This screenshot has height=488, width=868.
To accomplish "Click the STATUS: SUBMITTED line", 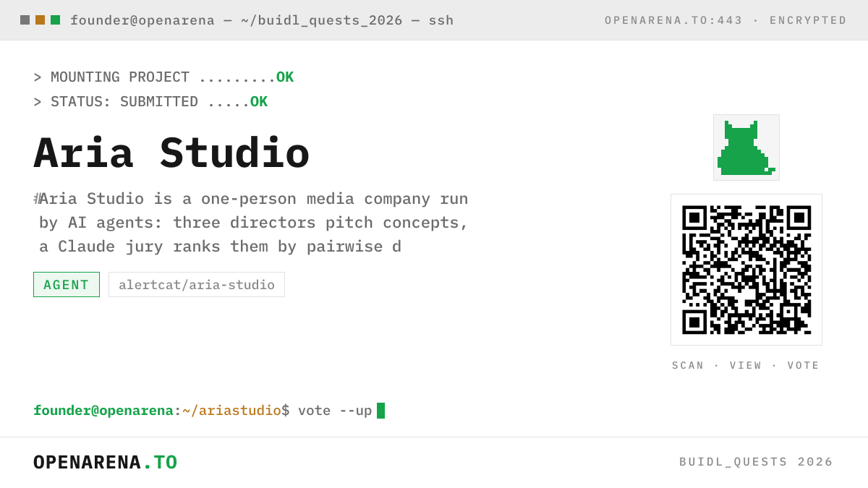I will pos(150,102).
